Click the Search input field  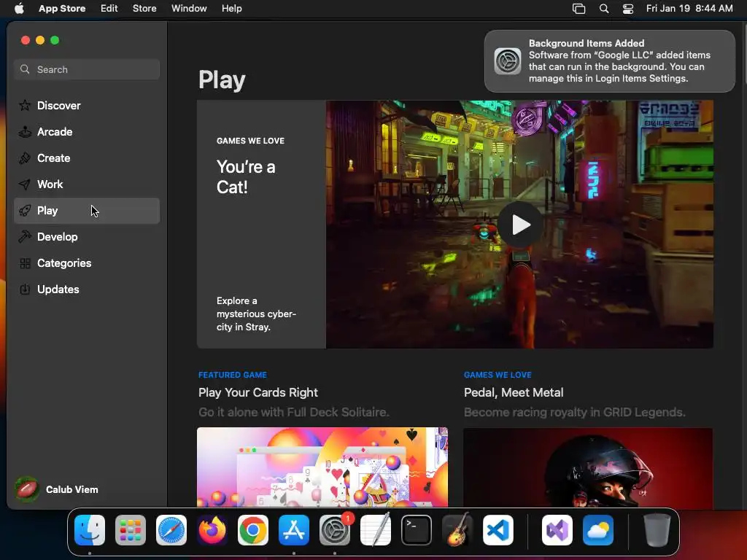(x=87, y=69)
